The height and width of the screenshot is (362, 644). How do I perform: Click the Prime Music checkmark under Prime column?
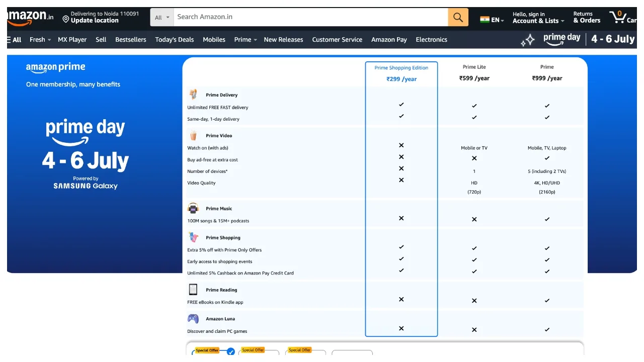point(547,219)
